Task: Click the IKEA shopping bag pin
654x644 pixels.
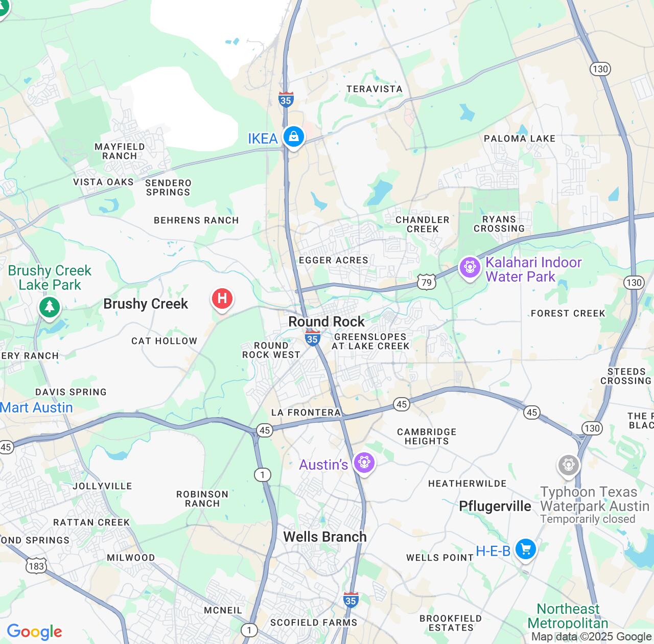Action: coord(294,137)
